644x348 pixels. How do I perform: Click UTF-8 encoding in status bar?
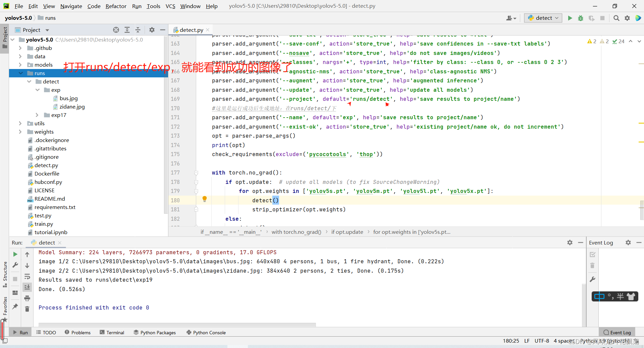click(542, 341)
